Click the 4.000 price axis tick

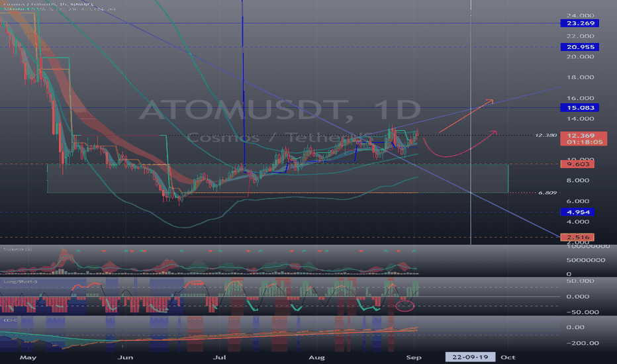578,222
